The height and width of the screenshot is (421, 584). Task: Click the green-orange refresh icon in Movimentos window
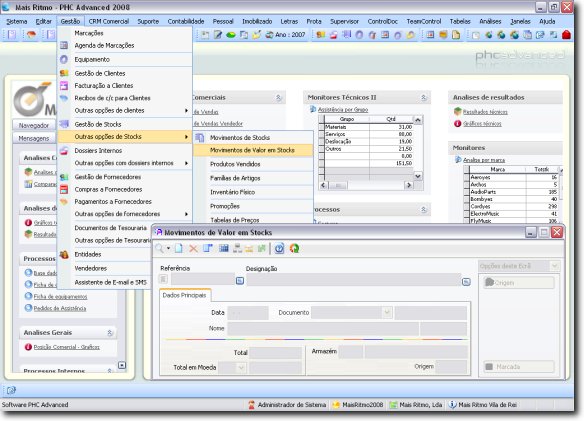tap(294, 248)
